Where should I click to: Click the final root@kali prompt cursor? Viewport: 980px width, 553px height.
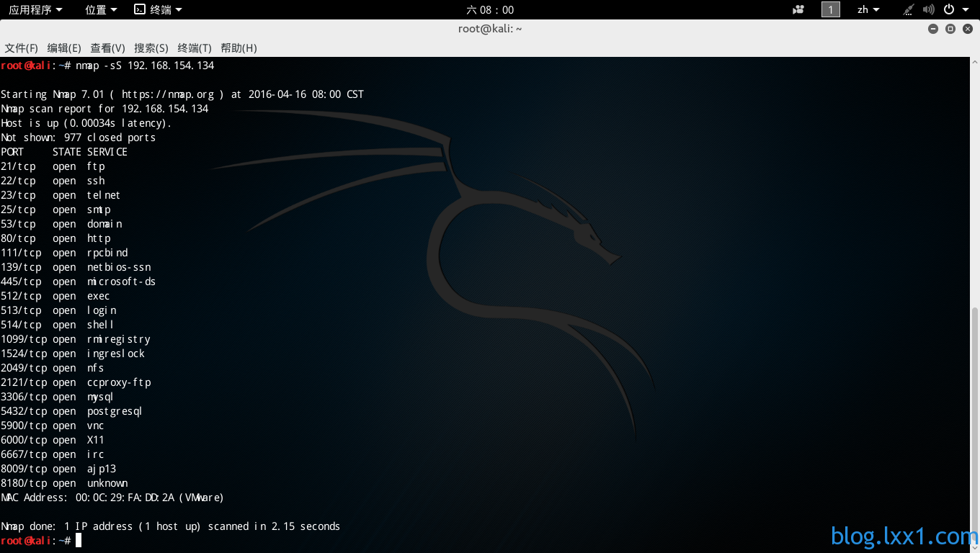coord(79,541)
